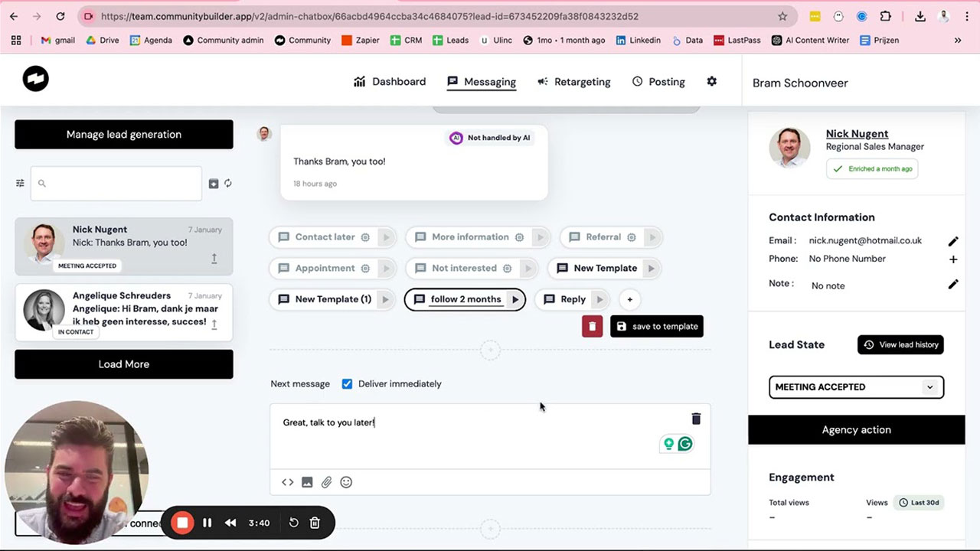Pause the screen recording
980x551 pixels.
pos(207,523)
